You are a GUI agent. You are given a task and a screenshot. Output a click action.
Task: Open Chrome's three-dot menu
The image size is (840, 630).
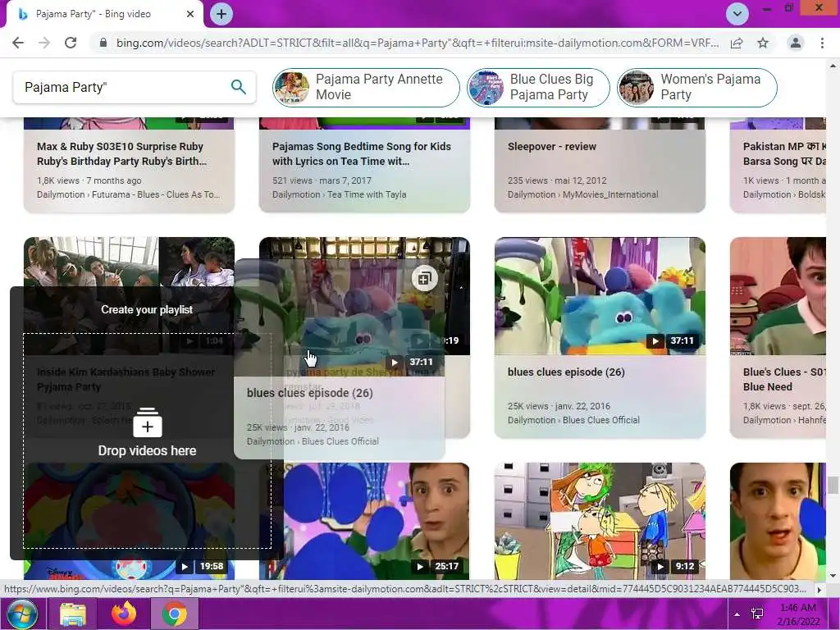(822, 43)
